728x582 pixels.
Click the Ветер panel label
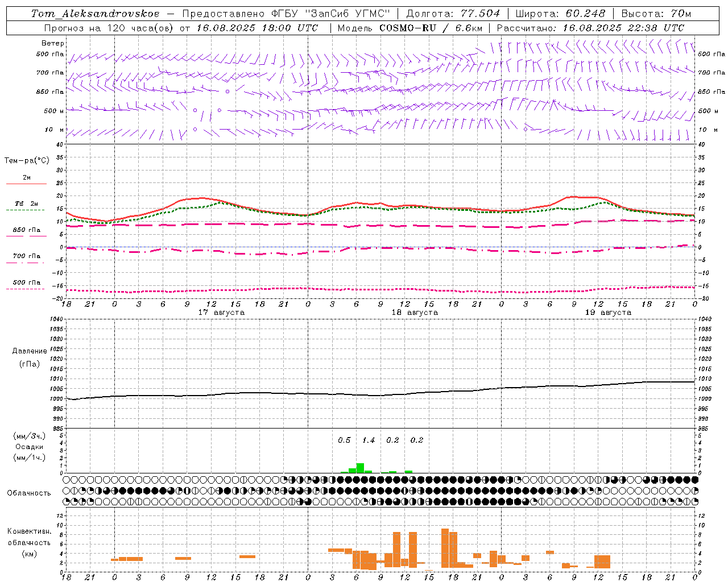tap(53, 43)
